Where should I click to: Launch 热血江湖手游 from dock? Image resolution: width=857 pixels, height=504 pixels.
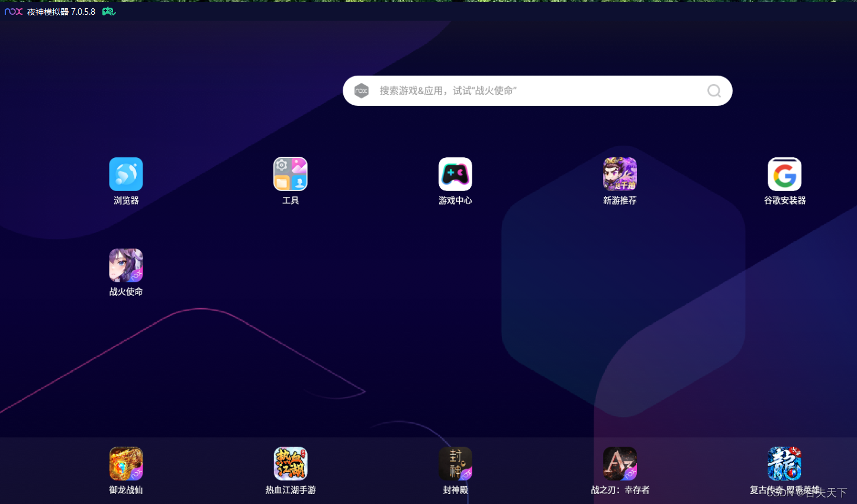tap(291, 463)
